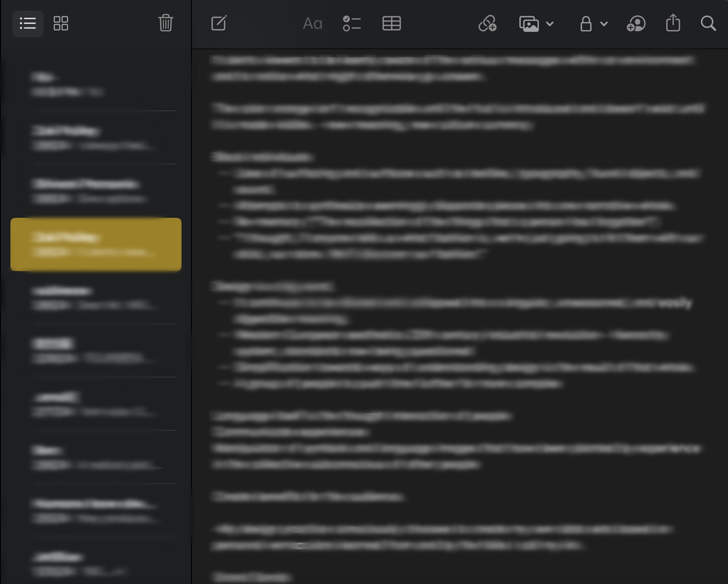This screenshot has width=728, height=584.
Task: Open the share menu
Action: 673,23
